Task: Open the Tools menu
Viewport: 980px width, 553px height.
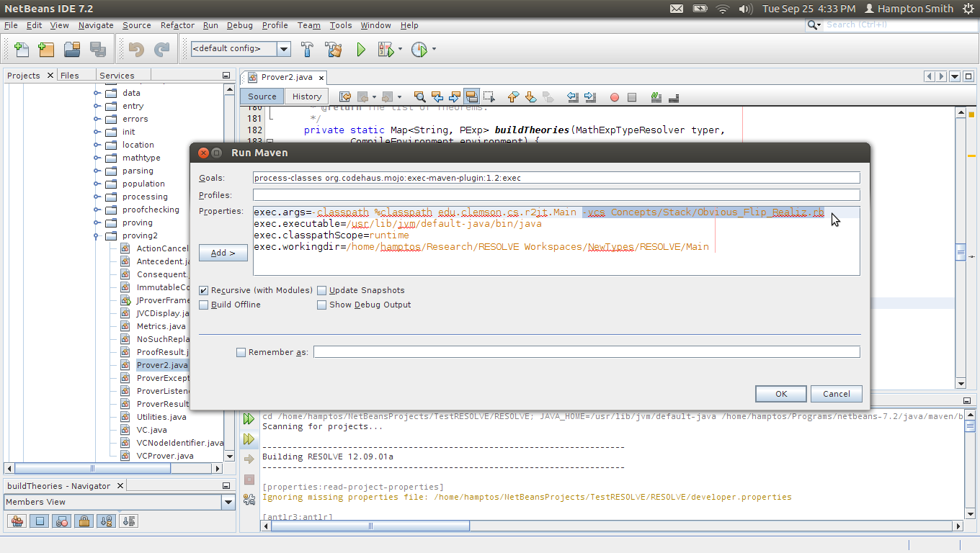Action: click(x=341, y=25)
